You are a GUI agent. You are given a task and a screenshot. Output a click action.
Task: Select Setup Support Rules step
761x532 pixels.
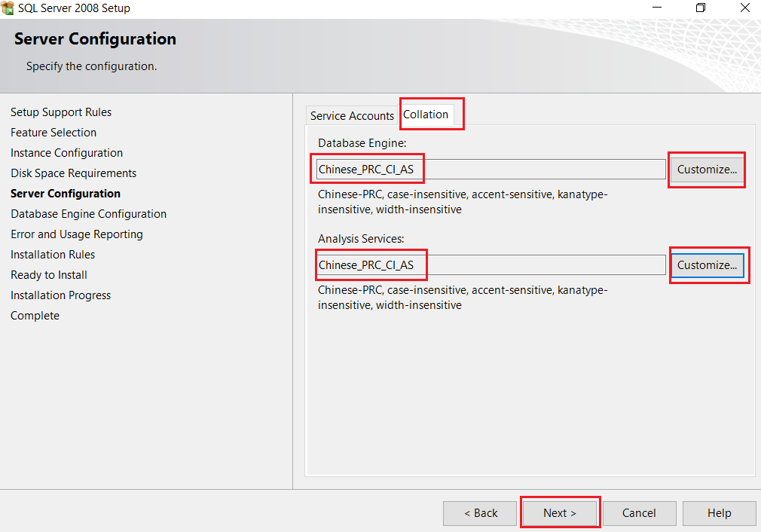coord(61,112)
